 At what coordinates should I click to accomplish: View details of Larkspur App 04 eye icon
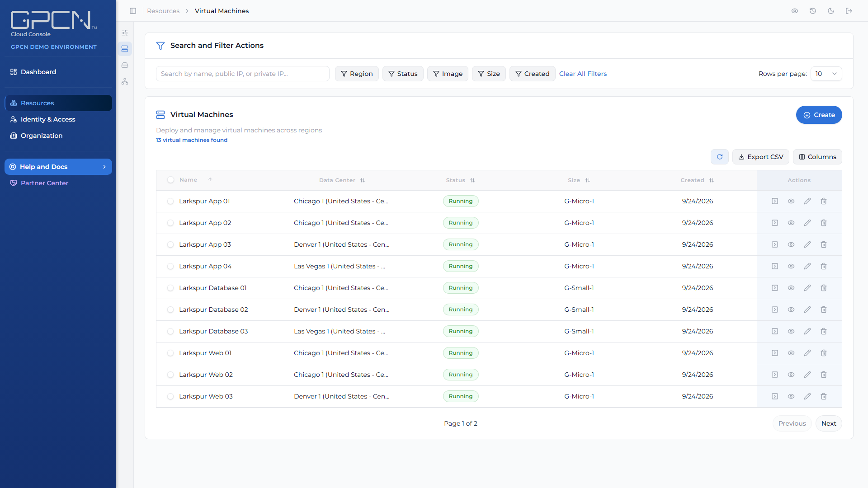791,266
